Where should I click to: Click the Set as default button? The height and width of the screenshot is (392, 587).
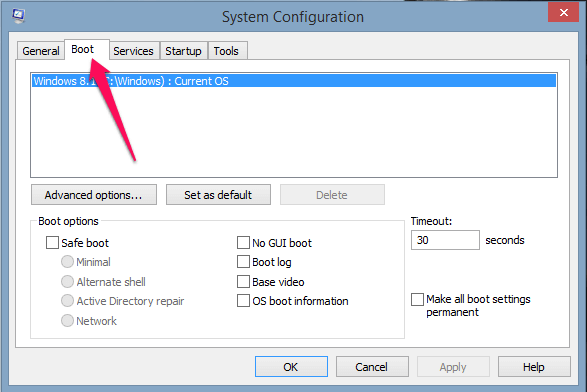tap(218, 195)
